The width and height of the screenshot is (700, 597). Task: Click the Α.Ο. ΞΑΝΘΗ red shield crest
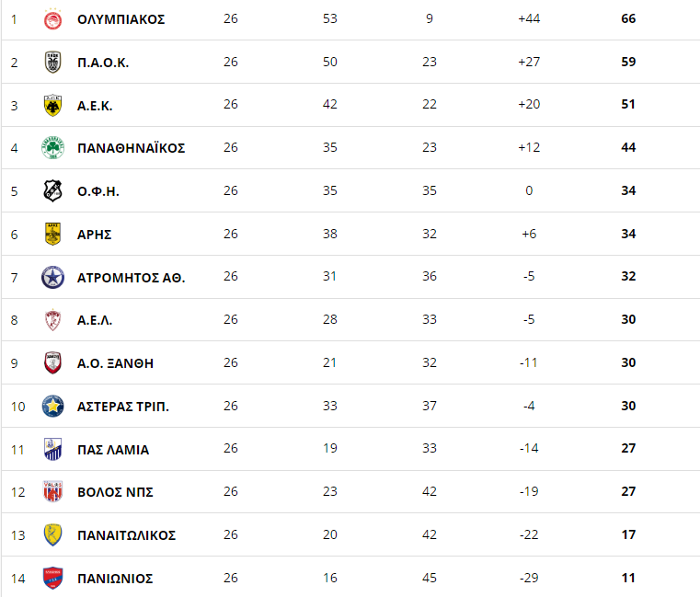click(52, 362)
